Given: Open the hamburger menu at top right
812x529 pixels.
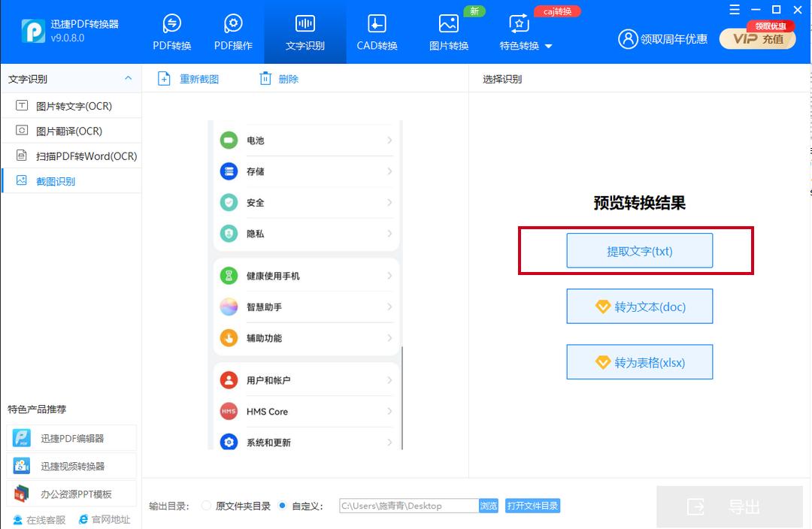Looking at the screenshot, I should pyautogui.click(x=735, y=11).
